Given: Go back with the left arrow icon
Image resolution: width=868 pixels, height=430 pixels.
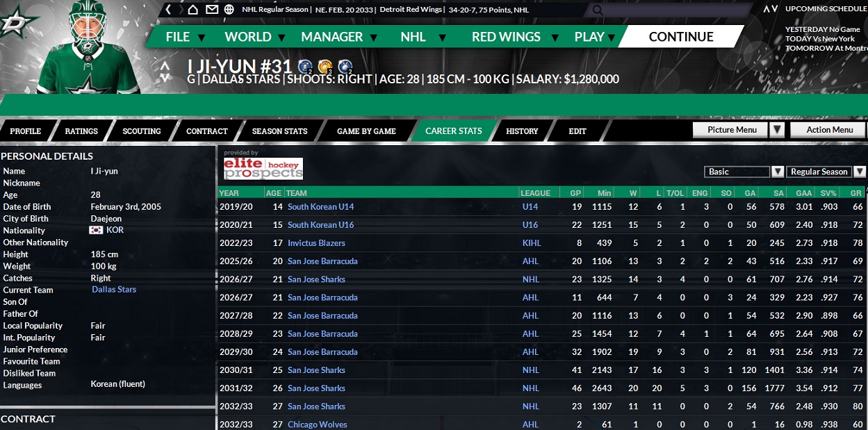Looking at the screenshot, I should click(167, 10).
